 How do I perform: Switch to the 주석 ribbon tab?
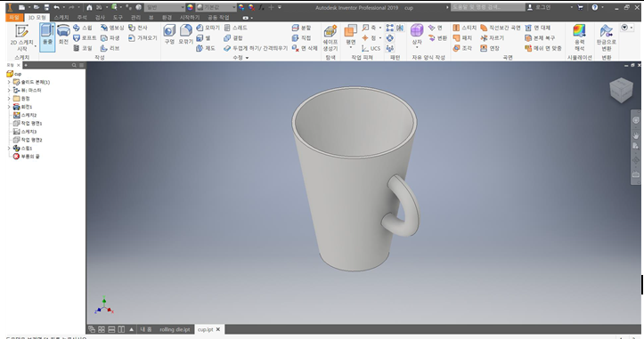[82, 17]
